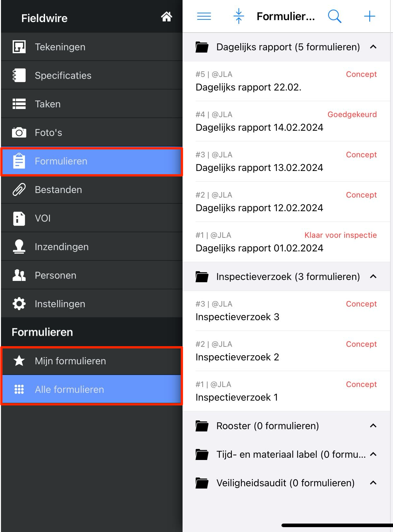This screenshot has width=393, height=532.
Task: Open Personen in the sidebar
Action: point(92,275)
